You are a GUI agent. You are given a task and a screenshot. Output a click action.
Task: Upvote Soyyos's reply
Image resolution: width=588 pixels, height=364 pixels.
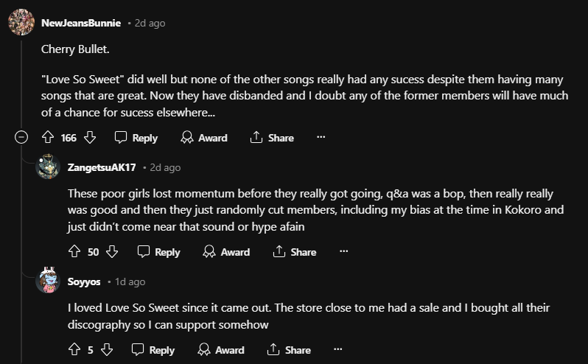pyautogui.click(x=74, y=350)
